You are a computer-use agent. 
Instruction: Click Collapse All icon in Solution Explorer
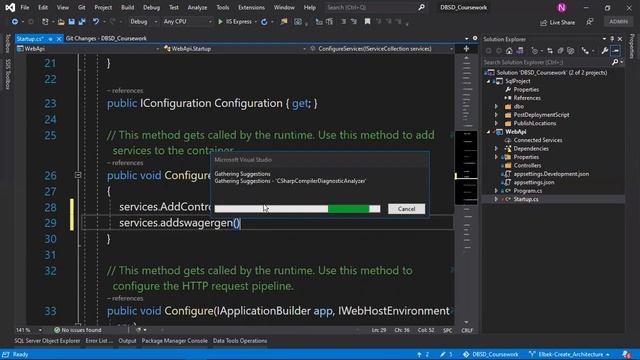tap(560, 51)
